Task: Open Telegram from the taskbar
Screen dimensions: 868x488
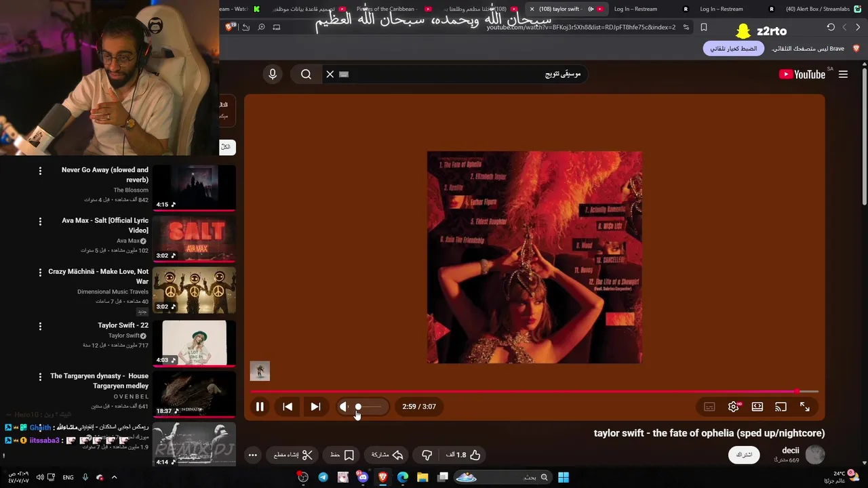Action: (x=323, y=477)
